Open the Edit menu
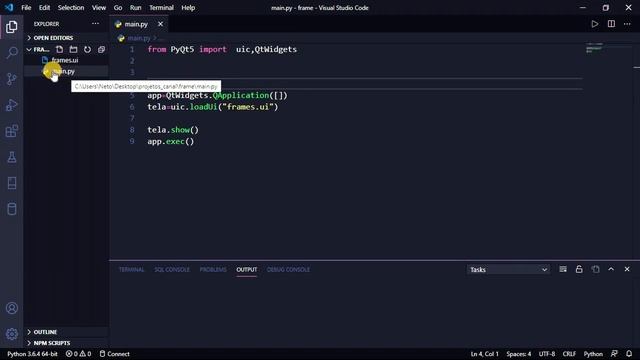Image resolution: width=640 pixels, height=360 pixels. click(x=44, y=8)
